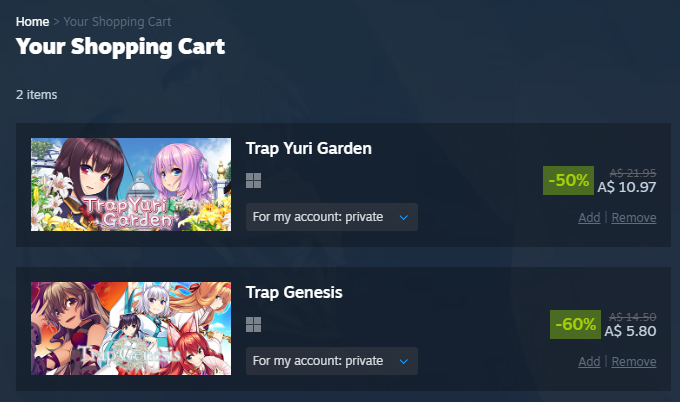680x402 pixels.
Task: Remove Trap Yuri Garden from cart
Action: 634,217
